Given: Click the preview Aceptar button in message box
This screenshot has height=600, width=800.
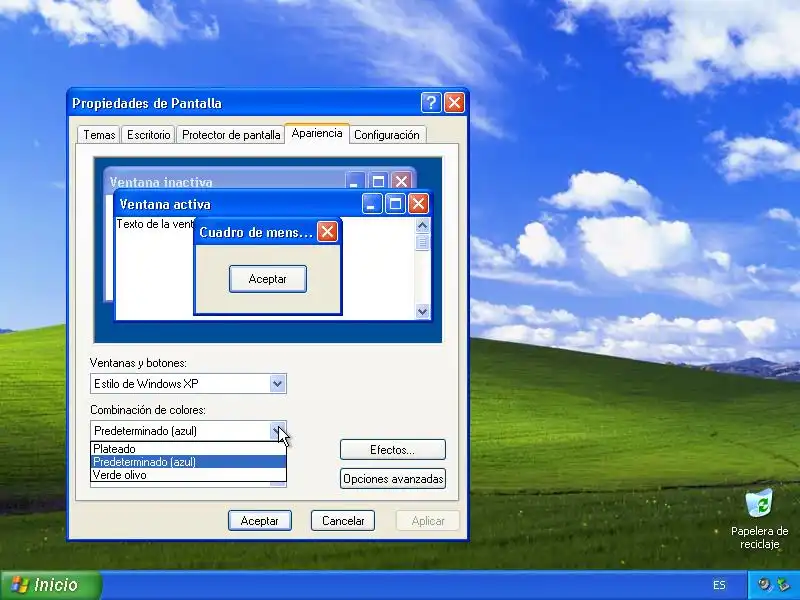Looking at the screenshot, I should [x=268, y=279].
